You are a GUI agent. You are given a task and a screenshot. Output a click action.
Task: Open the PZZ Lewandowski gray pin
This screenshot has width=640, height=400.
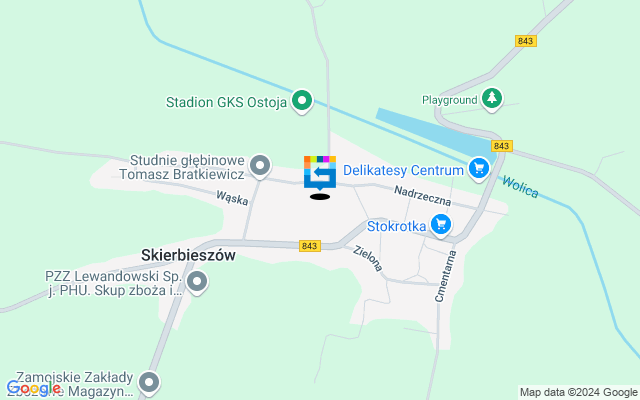click(x=197, y=282)
